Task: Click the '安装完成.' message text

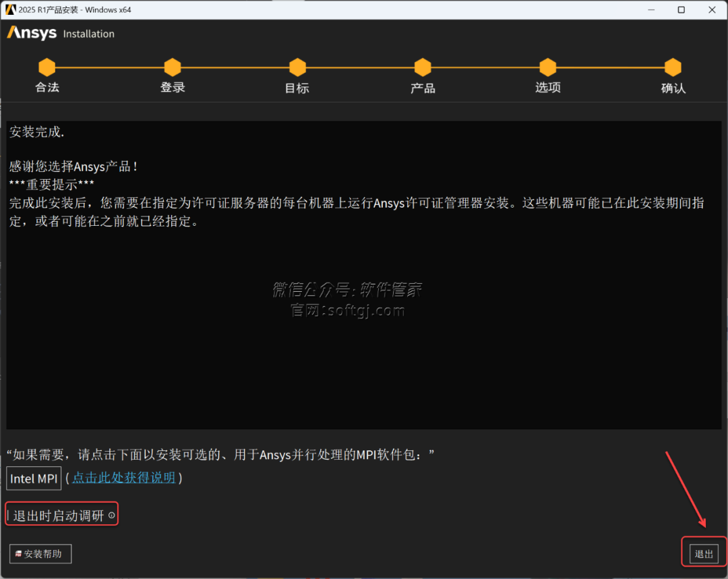Action: 36,132
